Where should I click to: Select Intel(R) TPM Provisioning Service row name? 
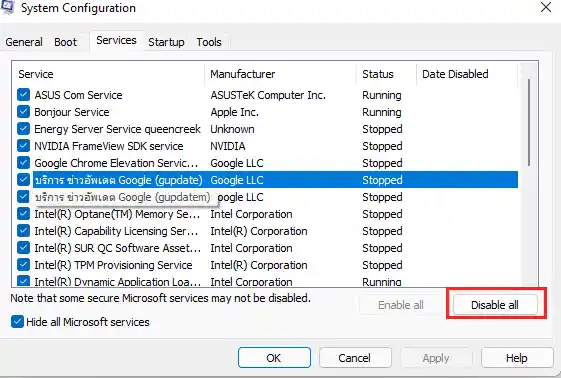113,265
